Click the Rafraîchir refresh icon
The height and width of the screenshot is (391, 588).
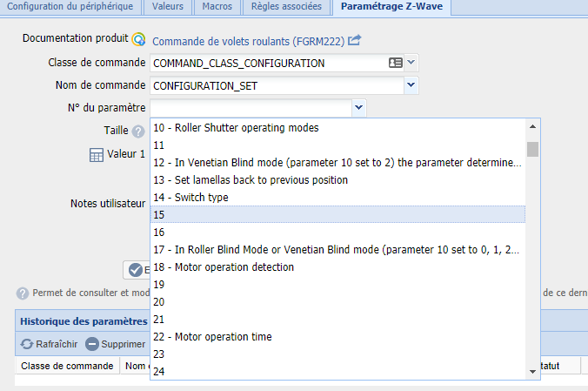[x=27, y=344]
